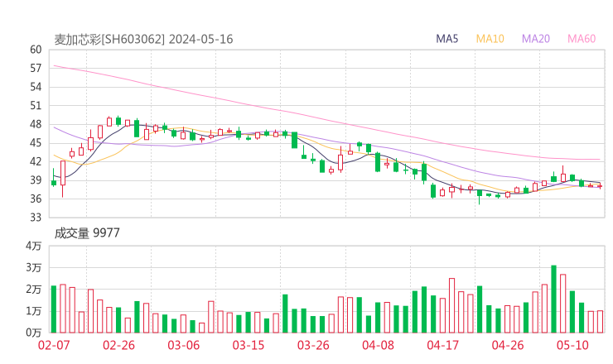Click the 03-15 date axis label
613x364 pixels.
tap(249, 345)
